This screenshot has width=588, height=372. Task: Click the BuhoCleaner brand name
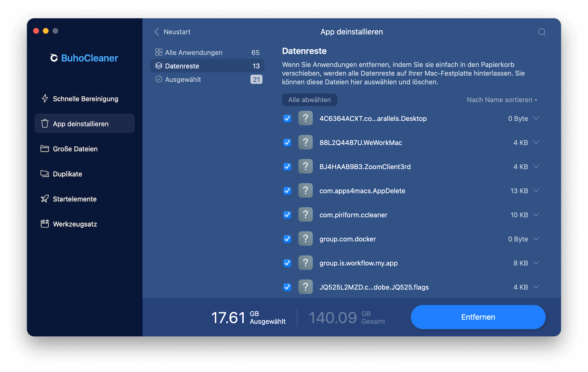tap(90, 58)
